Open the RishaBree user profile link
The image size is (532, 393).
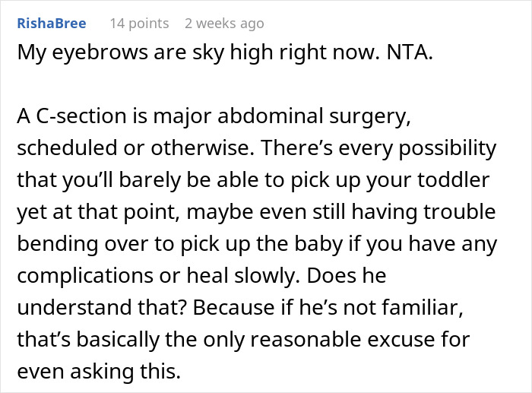click(52, 24)
